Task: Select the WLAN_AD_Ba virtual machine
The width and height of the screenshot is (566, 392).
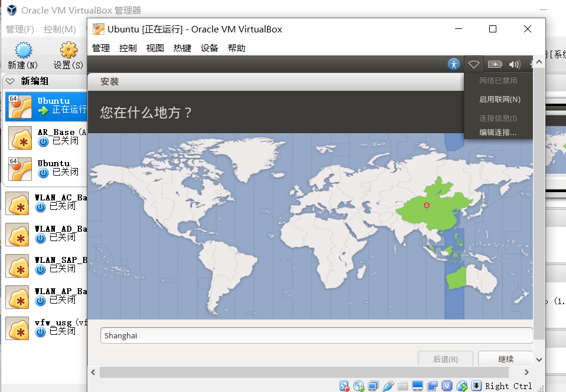Action: (x=46, y=234)
